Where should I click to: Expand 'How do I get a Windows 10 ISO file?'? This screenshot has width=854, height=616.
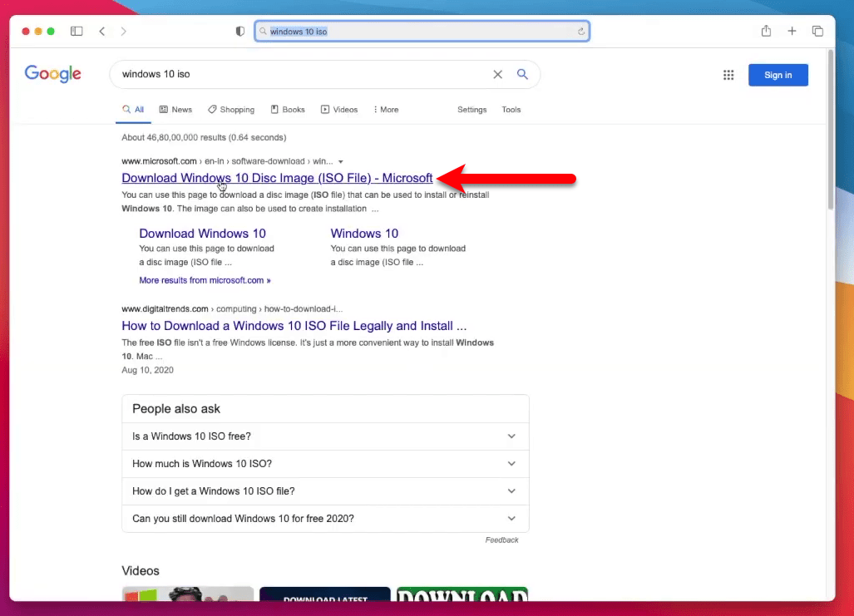tap(325, 490)
